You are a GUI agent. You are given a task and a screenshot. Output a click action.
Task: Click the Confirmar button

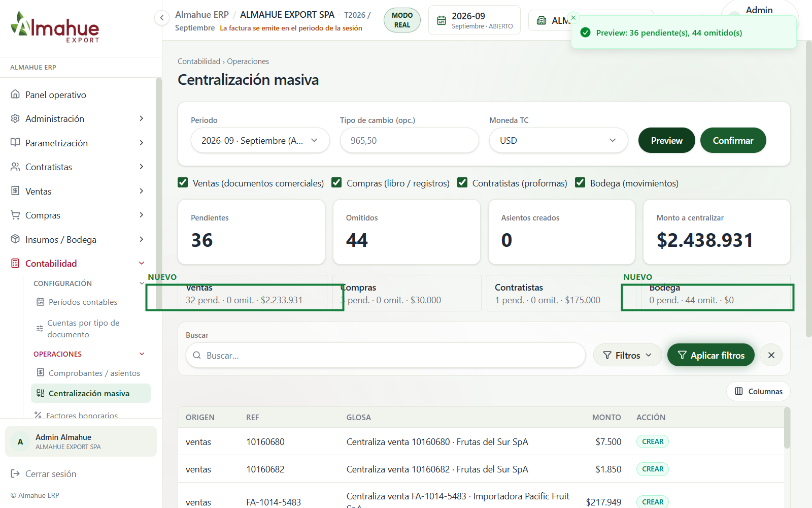[733, 140]
